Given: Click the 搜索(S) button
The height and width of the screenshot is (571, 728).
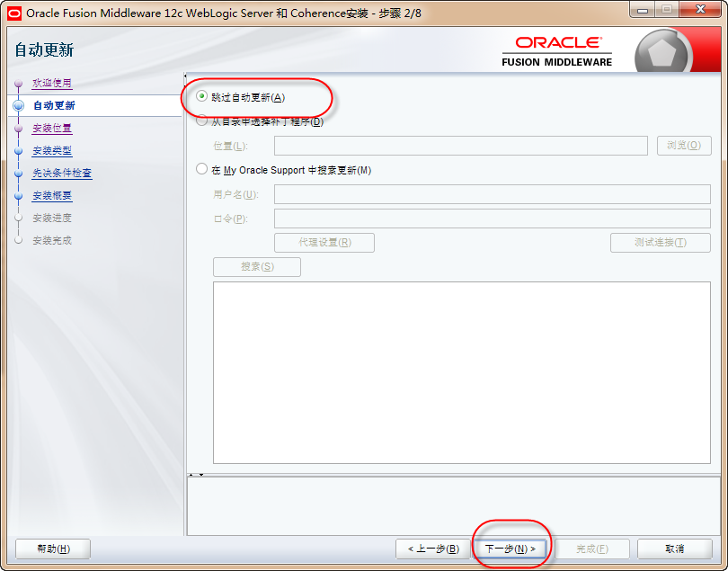Looking at the screenshot, I should pos(257,267).
